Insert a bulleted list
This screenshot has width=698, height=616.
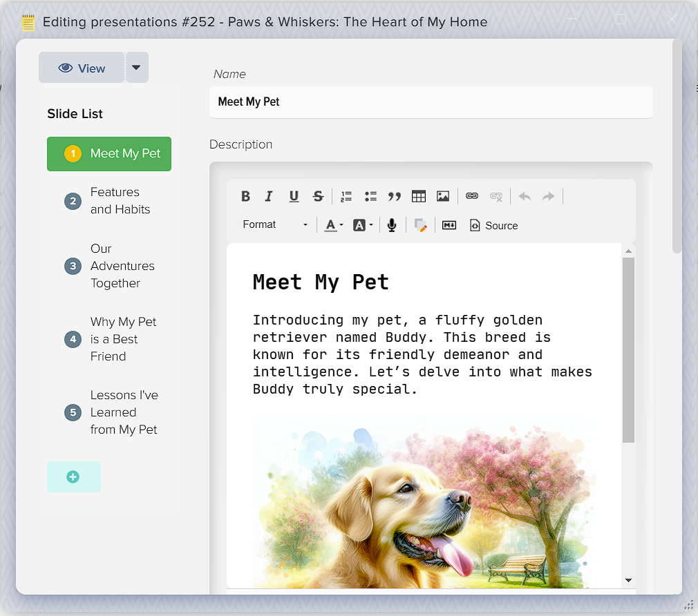370,196
